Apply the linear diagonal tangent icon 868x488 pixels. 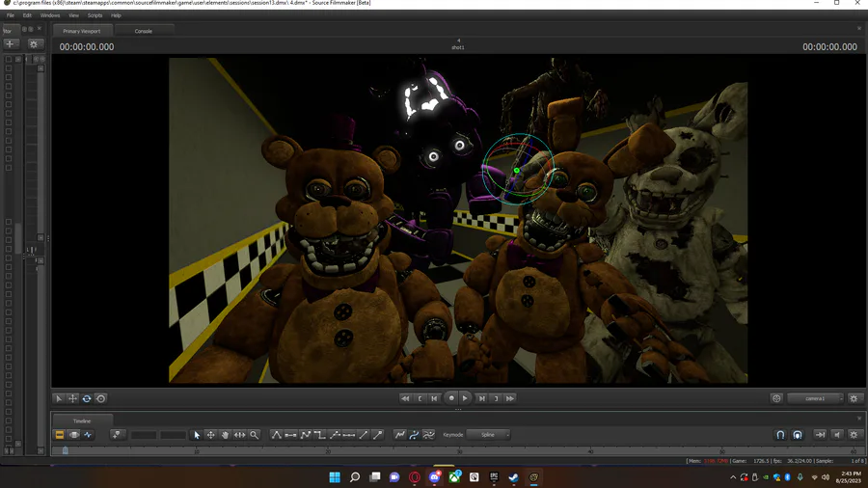click(364, 435)
